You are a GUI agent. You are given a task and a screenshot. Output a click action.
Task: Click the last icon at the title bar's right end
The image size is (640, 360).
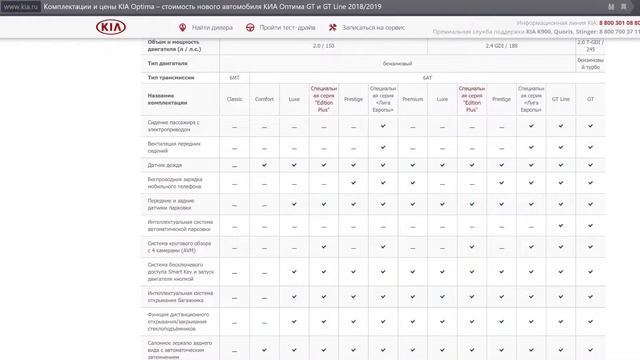(x=624, y=7)
